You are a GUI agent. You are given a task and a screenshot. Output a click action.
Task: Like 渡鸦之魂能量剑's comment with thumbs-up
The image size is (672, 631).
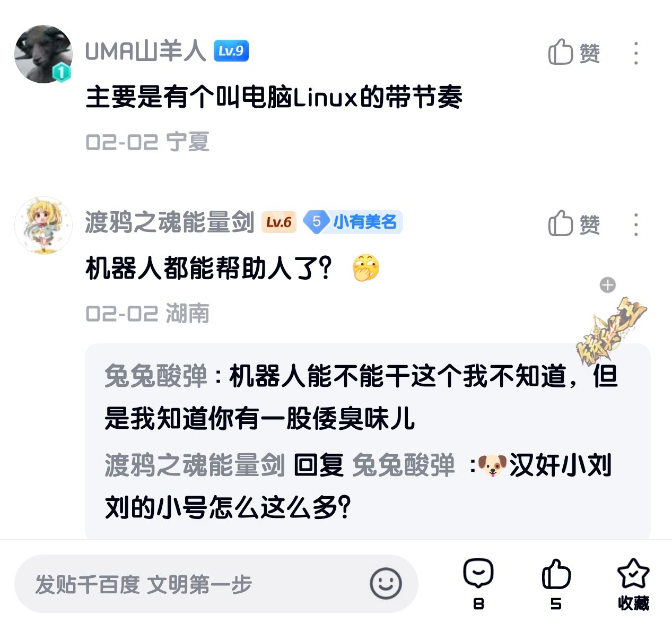[x=573, y=223]
